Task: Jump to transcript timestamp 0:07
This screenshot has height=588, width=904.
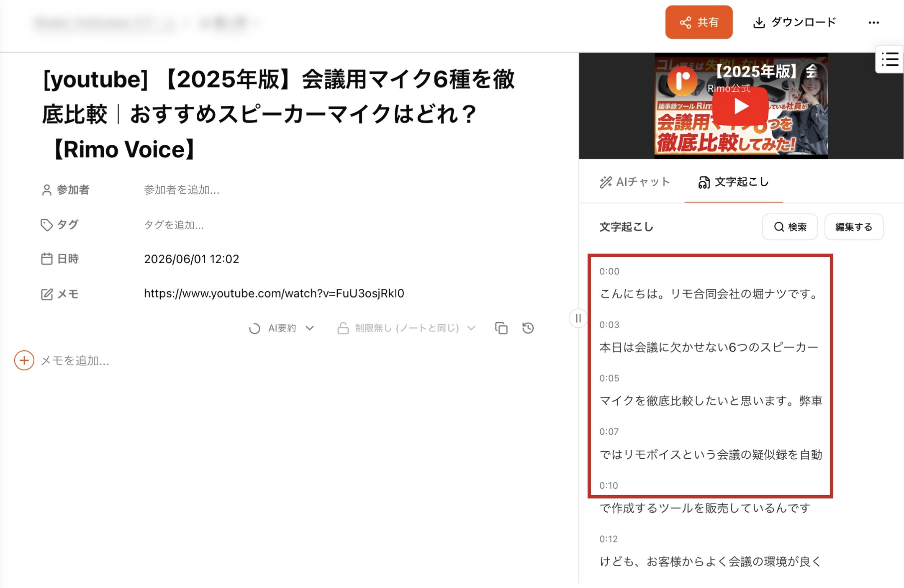Action: (609, 431)
